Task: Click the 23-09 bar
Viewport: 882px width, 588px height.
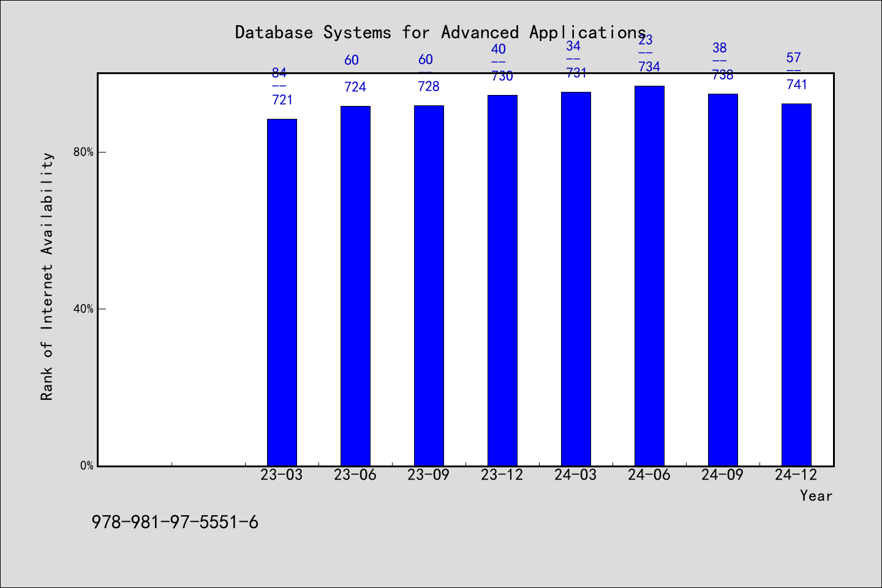Action: [x=429, y=285]
